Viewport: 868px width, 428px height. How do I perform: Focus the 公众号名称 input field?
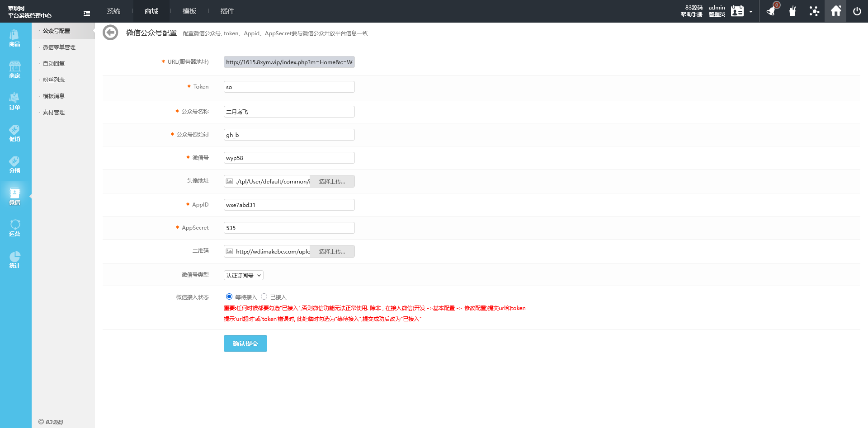pyautogui.click(x=289, y=112)
